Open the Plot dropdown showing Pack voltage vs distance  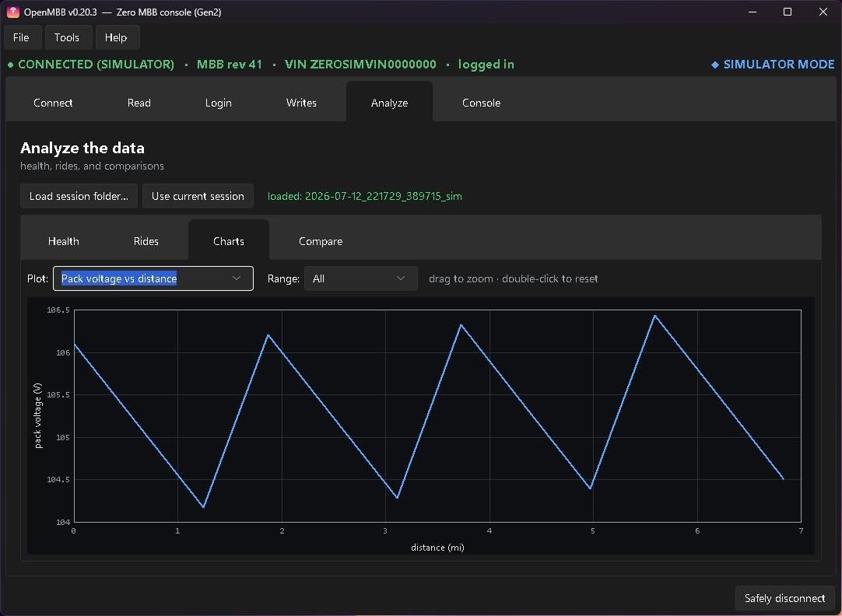point(153,278)
